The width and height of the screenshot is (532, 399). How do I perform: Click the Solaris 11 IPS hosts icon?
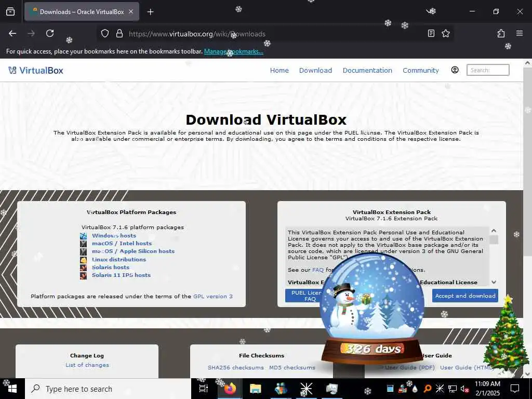point(84,275)
